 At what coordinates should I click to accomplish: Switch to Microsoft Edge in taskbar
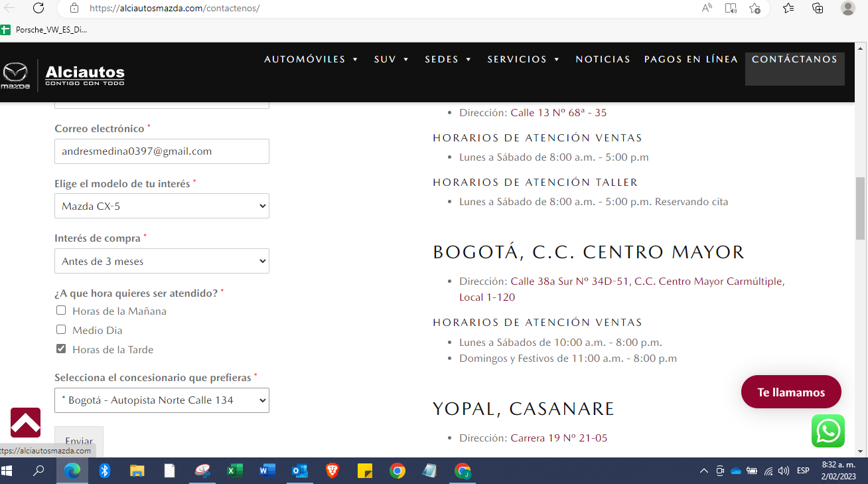point(72,471)
